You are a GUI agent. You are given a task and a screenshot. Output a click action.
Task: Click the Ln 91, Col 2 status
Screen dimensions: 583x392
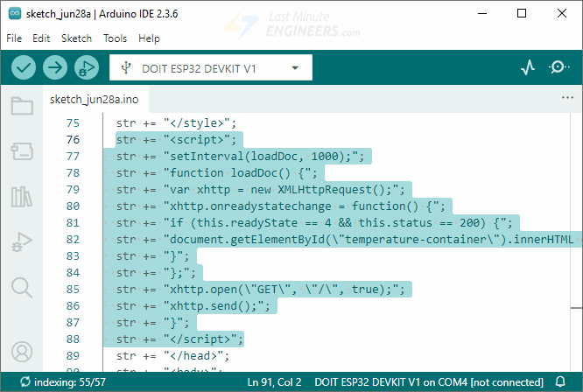[274, 382]
